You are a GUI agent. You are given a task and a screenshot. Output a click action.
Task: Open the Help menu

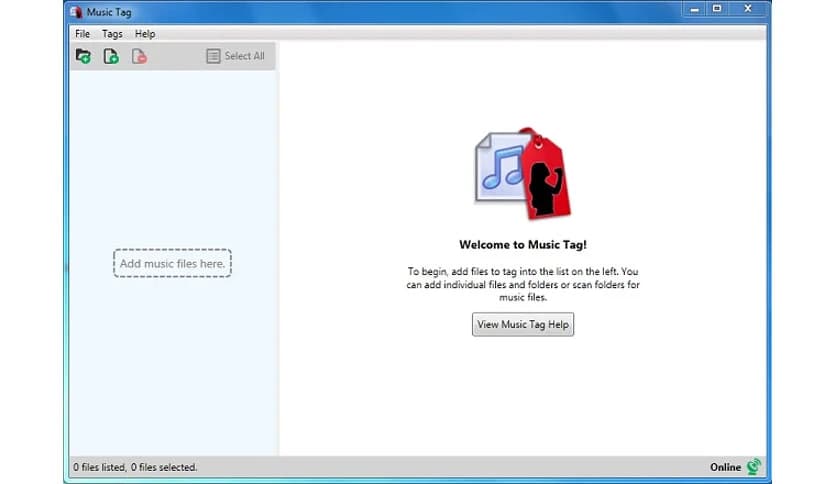[x=145, y=34]
